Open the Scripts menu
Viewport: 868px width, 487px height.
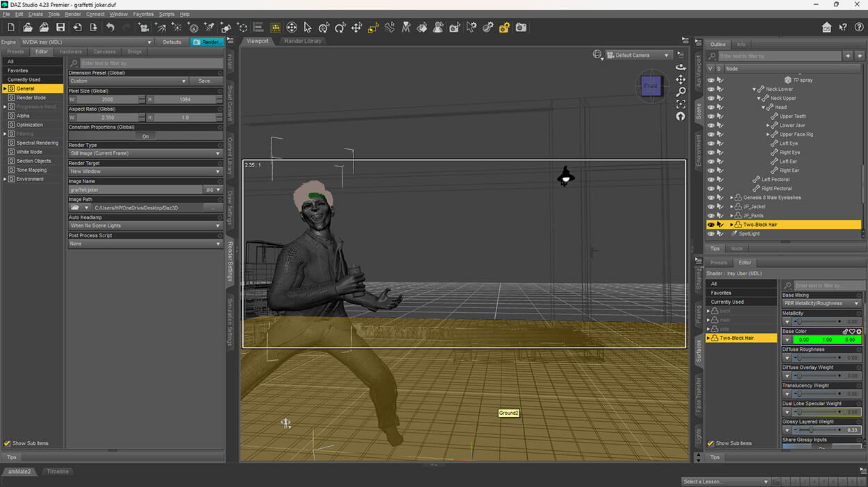(x=167, y=14)
